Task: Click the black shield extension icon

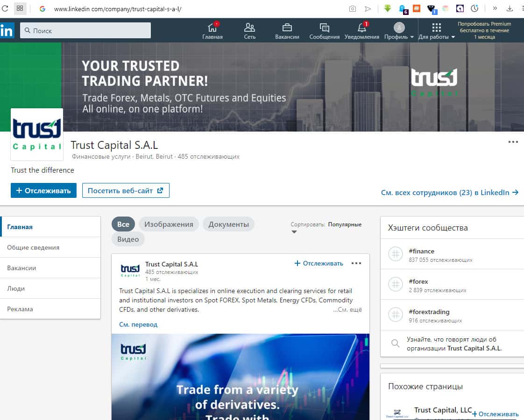Action: coord(432,9)
